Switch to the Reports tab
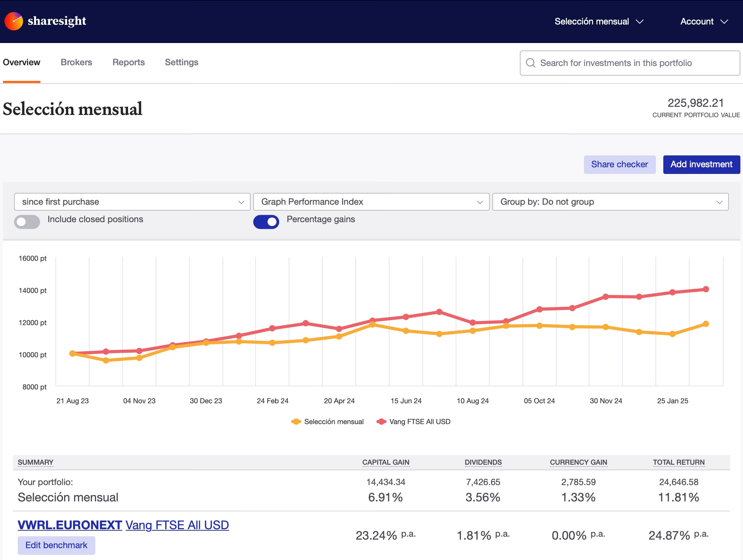Image resolution: width=743 pixels, height=560 pixels. click(x=129, y=62)
